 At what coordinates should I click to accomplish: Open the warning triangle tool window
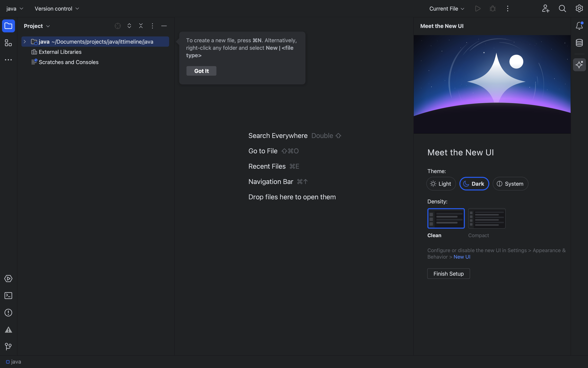pyautogui.click(x=8, y=329)
